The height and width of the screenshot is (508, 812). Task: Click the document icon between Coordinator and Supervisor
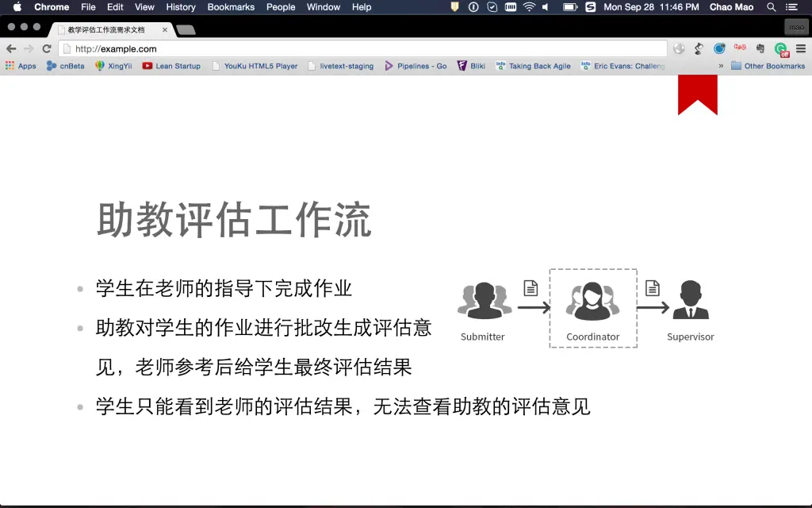point(653,288)
